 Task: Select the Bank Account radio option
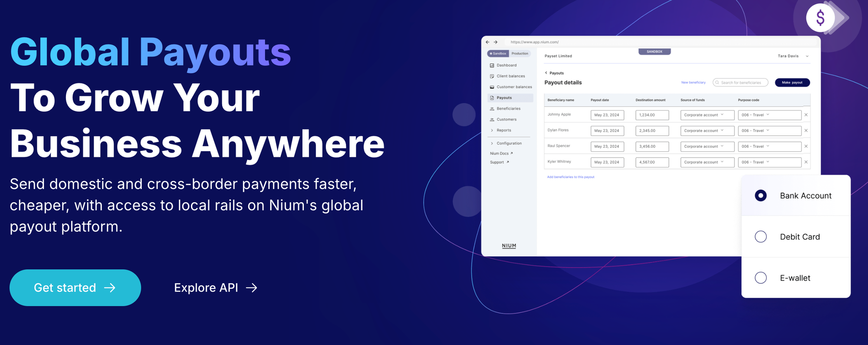(x=761, y=196)
